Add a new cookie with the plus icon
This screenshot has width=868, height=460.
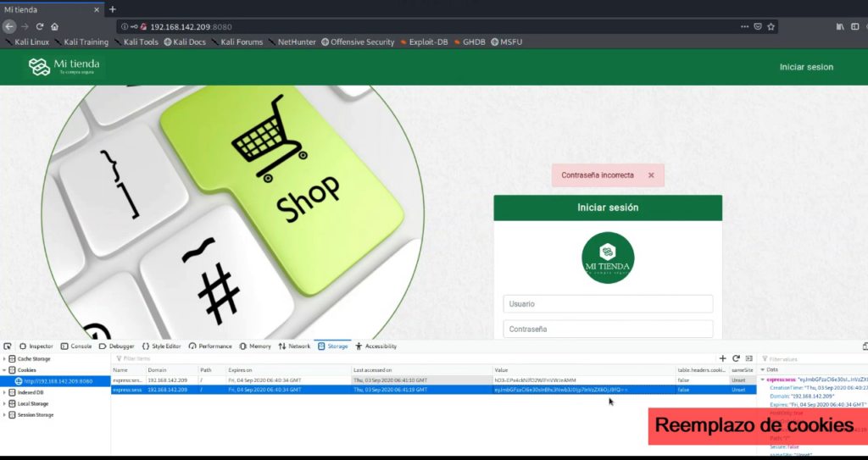(x=722, y=358)
